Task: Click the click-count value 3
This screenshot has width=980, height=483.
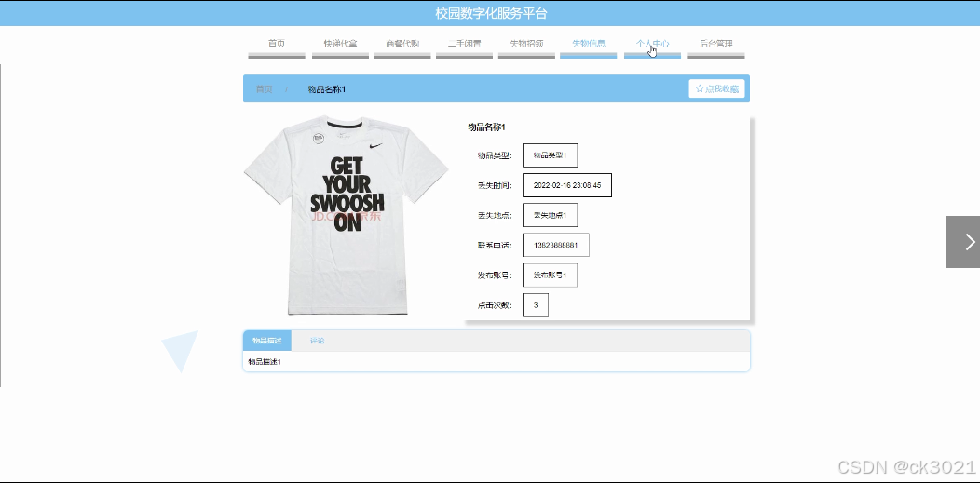Action: 536,305
